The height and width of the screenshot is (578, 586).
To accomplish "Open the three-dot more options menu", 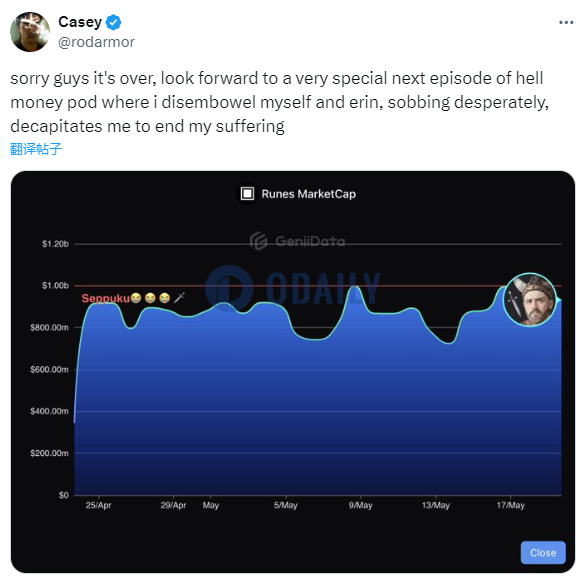I will point(566,23).
